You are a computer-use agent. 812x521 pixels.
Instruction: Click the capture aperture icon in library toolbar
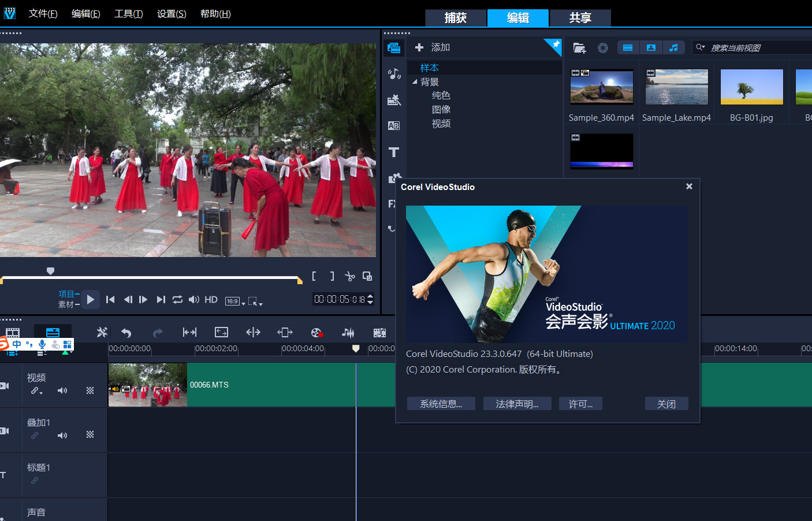pos(603,48)
